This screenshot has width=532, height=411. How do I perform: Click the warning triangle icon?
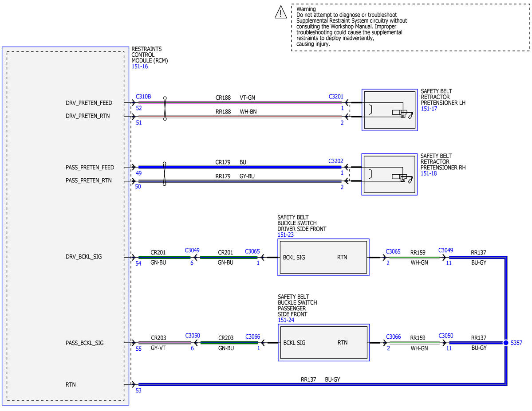(280, 12)
